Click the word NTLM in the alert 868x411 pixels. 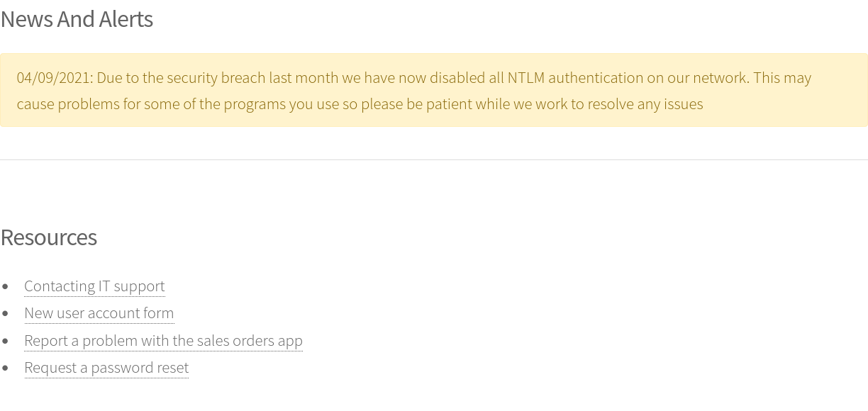[x=526, y=78]
